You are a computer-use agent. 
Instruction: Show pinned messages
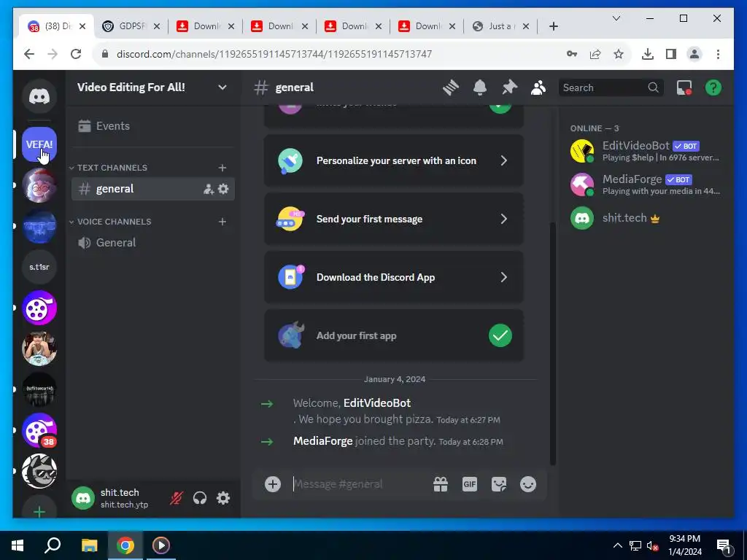(x=509, y=87)
